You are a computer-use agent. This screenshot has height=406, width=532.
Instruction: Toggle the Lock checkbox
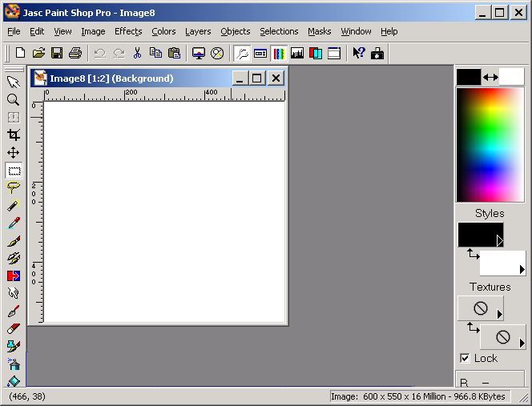coord(465,358)
